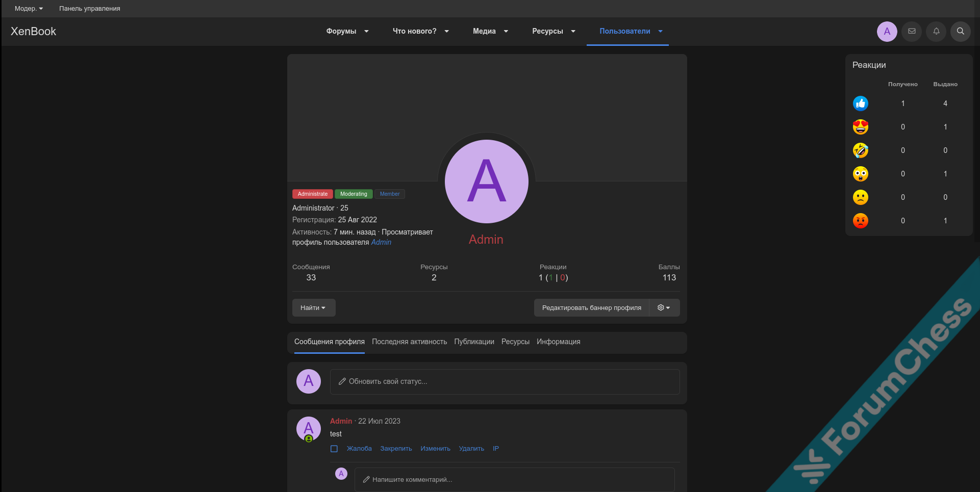
Task: Open the Найти dropdown button
Action: tap(313, 308)
